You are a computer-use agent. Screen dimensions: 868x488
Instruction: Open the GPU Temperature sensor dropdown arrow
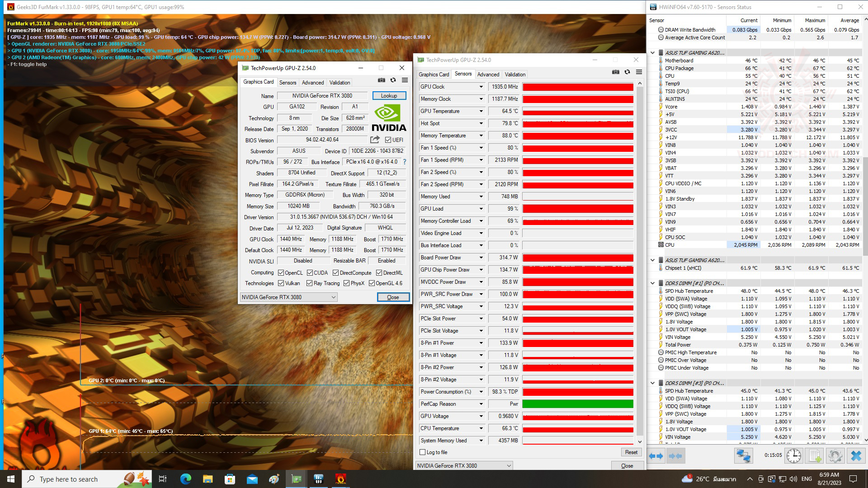481,111
